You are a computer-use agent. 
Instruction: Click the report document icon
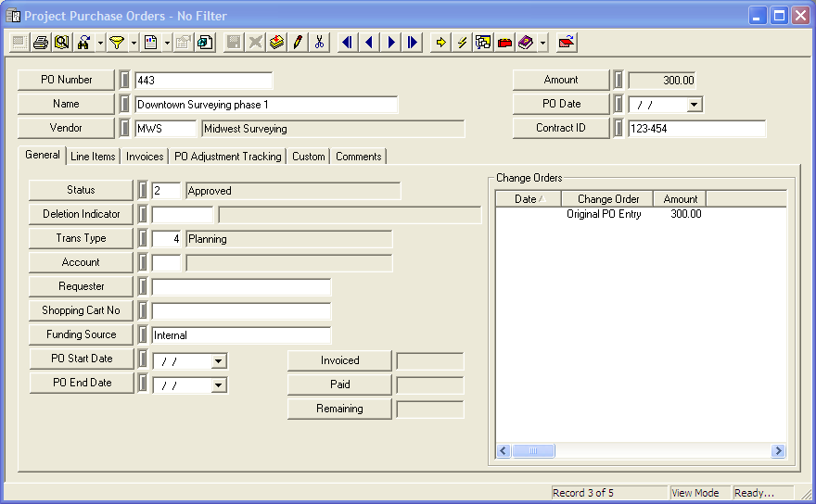151,42
